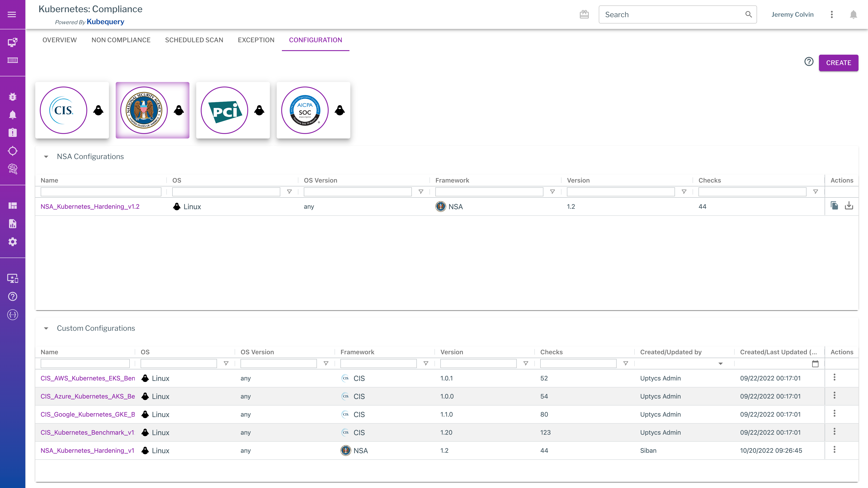Viewport: 868px width, 488px height.
Task: Open Version filter options in NSA table
Action: tap(684, 192)
